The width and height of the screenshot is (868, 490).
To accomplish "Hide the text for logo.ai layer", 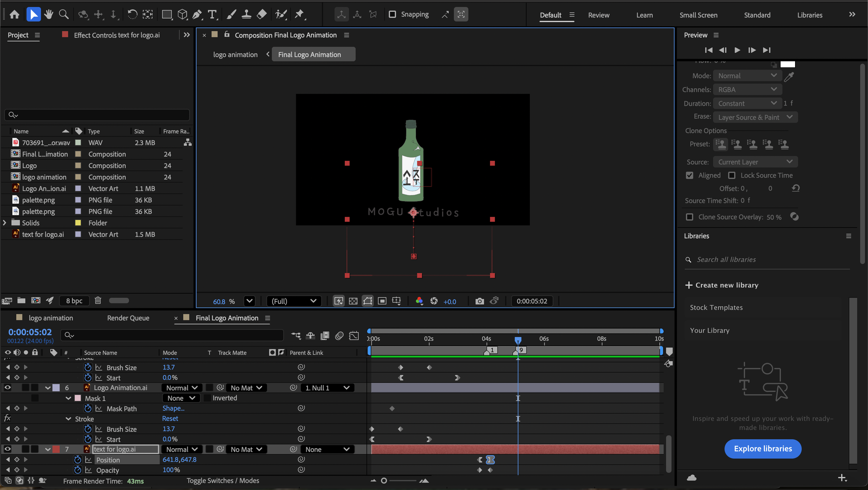I will (7, 449).
